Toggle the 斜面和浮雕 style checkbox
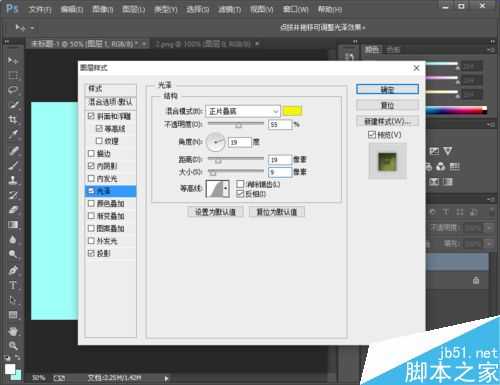 pos(91,116)
